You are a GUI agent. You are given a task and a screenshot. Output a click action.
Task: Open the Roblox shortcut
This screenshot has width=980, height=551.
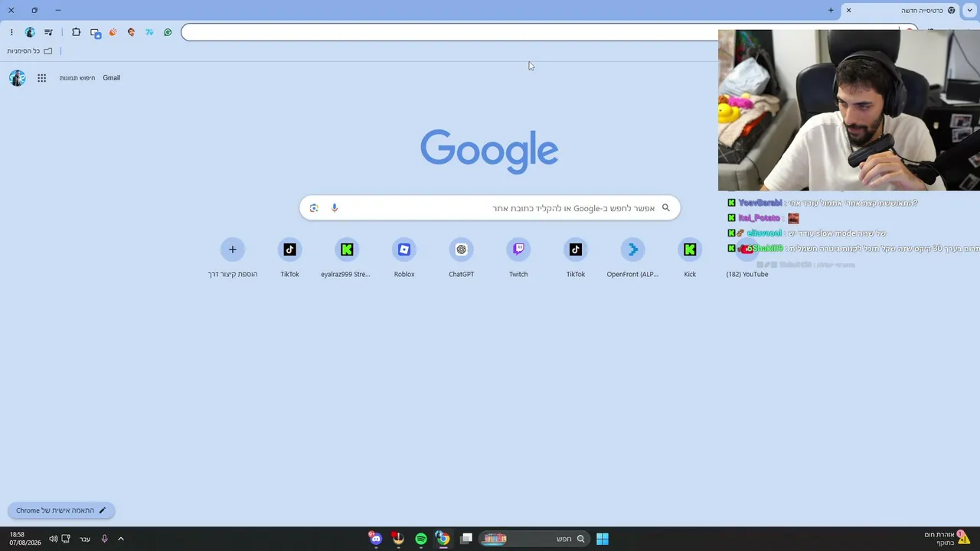click(404, 257)
